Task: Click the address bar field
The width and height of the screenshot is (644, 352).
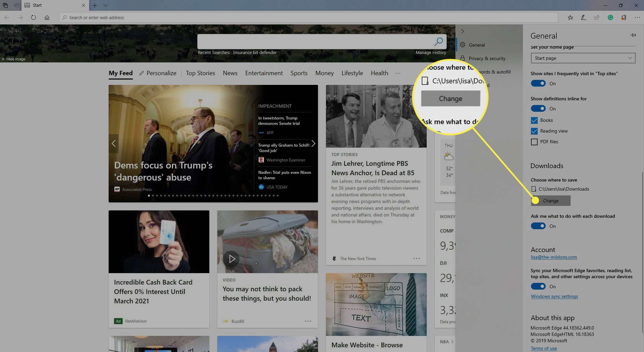Action: [309, 17]
